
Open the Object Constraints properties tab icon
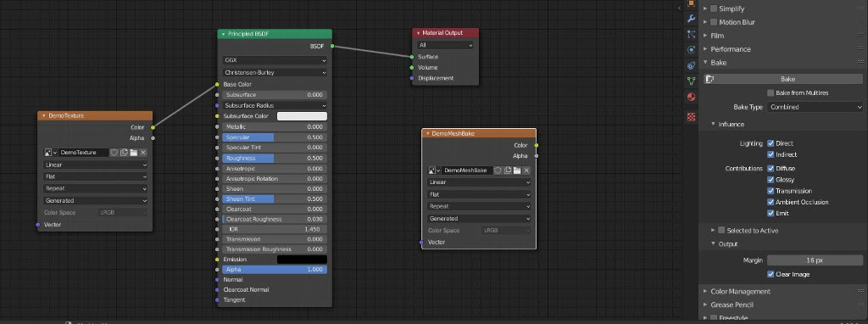click(691, 65)
